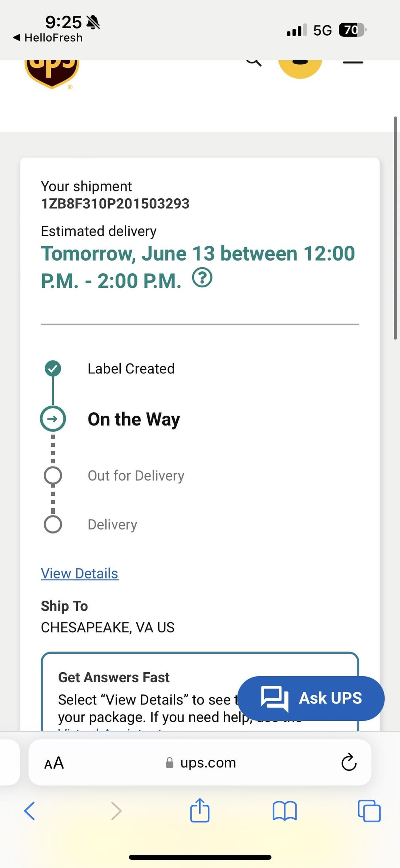
Task: Show open Safari tabs
Action: (x=369, y=811)
